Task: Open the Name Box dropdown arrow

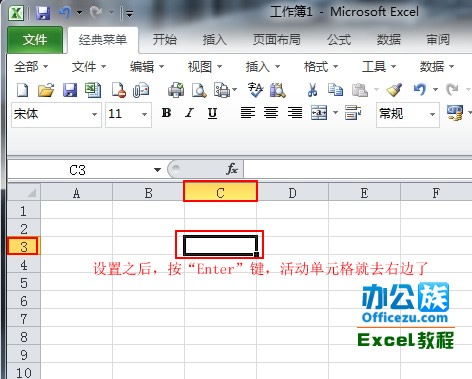Action: (x=157, y=170)
